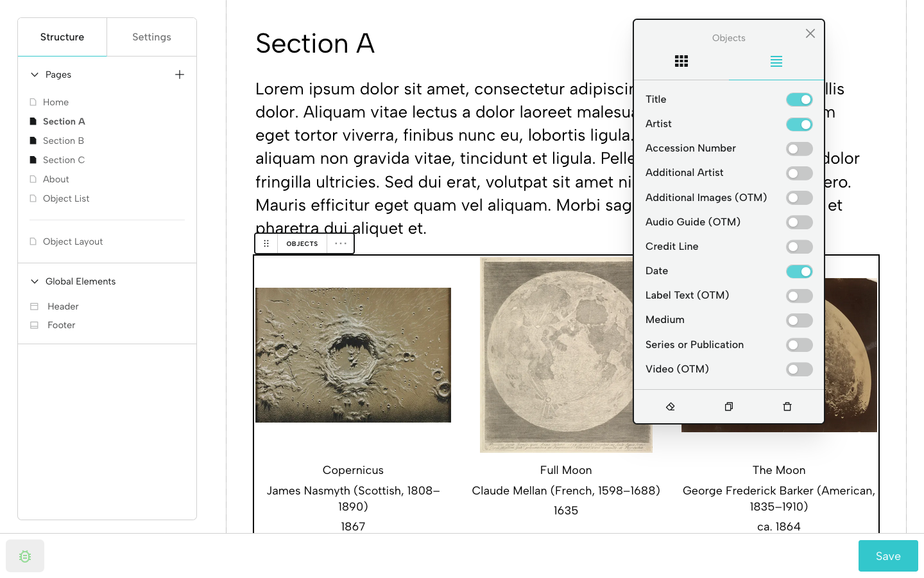Image resolution: width=924 pixels, height=578 pixels.
Task: Switch to grid view in Objects panel
Action: click(681, 61)
